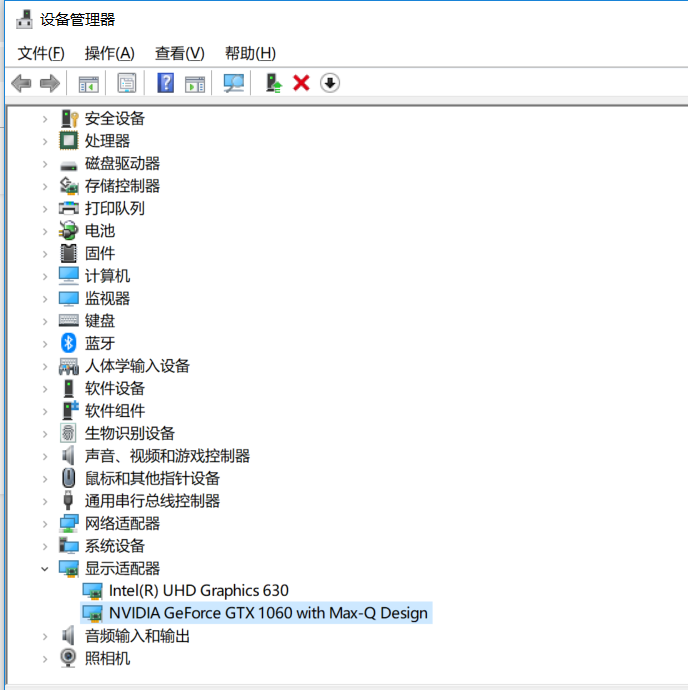Image resolution: width=688 pixels, height=690 pixels.
Task: Select NVIDIA GeForce GTX 1060 with Max-Q Design
Action: pos(268,613)
